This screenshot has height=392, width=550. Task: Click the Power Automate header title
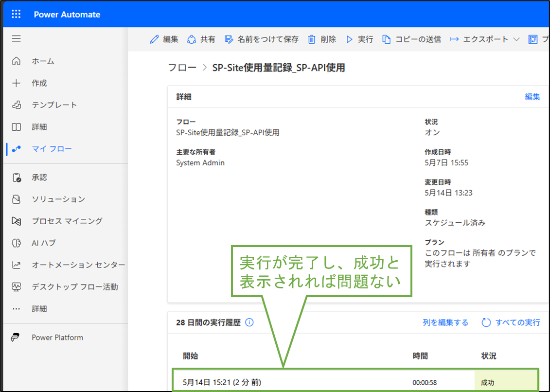pyautogui.click(x=67, y=15)
